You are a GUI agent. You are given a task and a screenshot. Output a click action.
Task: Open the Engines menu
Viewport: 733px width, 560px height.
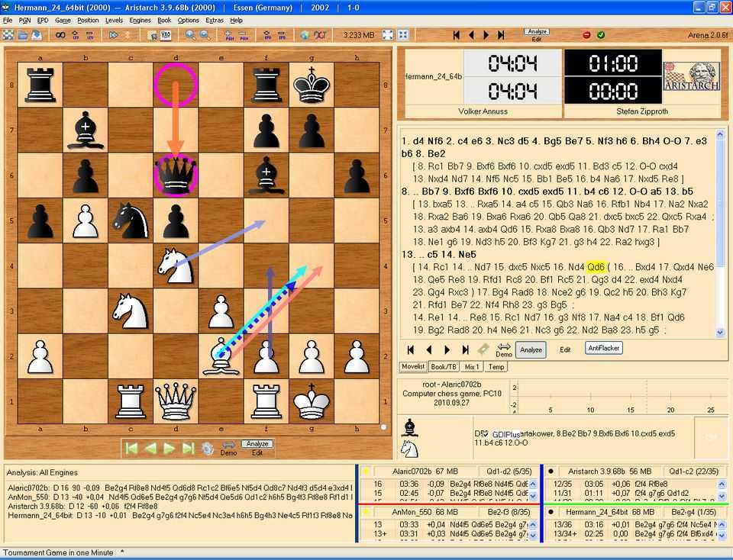[140, 21]
